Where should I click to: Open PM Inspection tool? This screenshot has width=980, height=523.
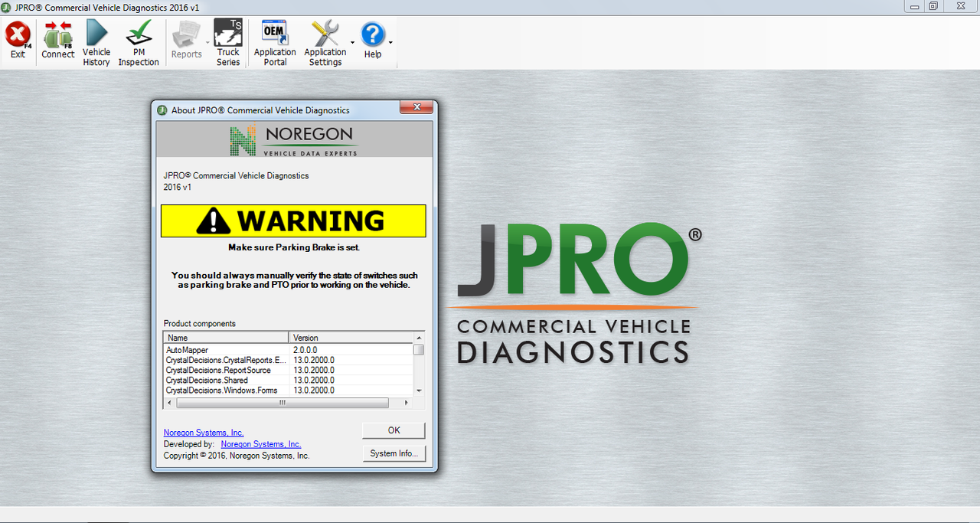point(139,43)
